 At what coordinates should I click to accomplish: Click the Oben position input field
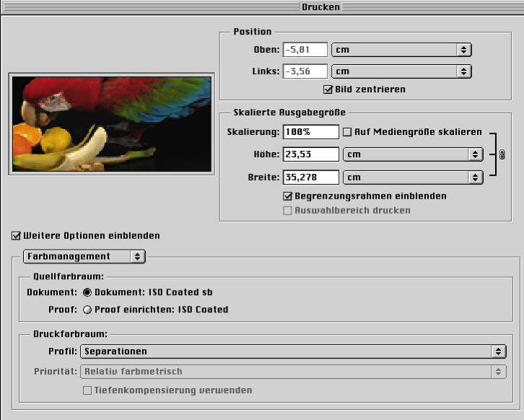click(305, 50)
